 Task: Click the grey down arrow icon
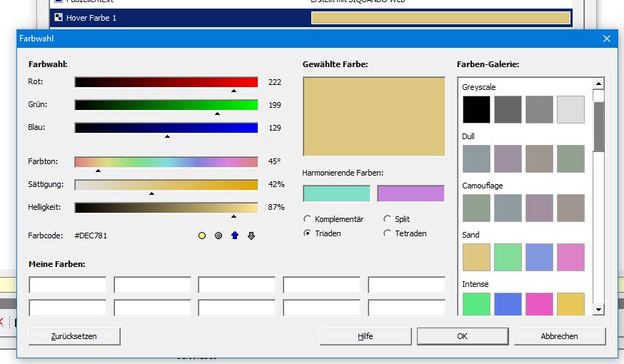click(x=251, y=236)
